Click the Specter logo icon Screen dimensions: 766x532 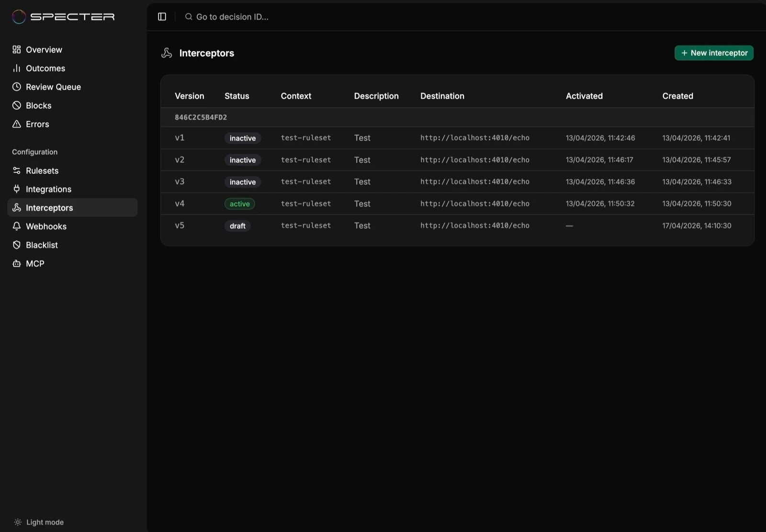click(x=19, y=17)
